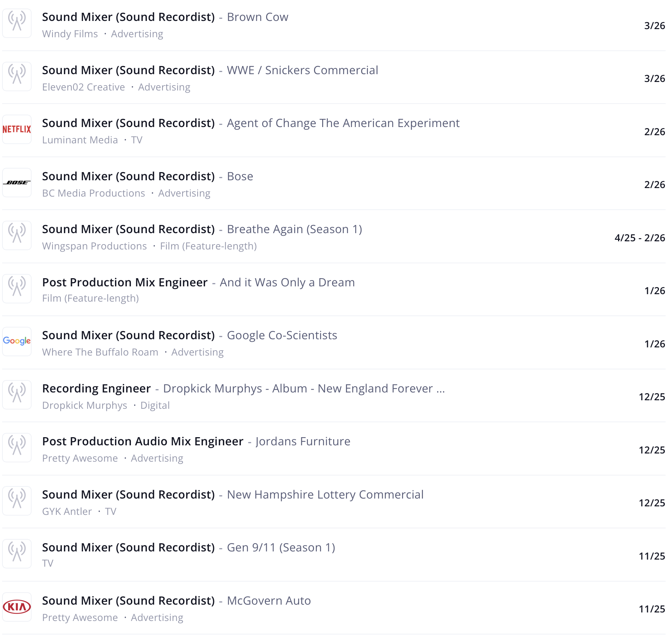Image resolution: width=672 pixels, height=638 pixels.
Task: Select the Eleven02 Creative company name
Action: [83, 87]
